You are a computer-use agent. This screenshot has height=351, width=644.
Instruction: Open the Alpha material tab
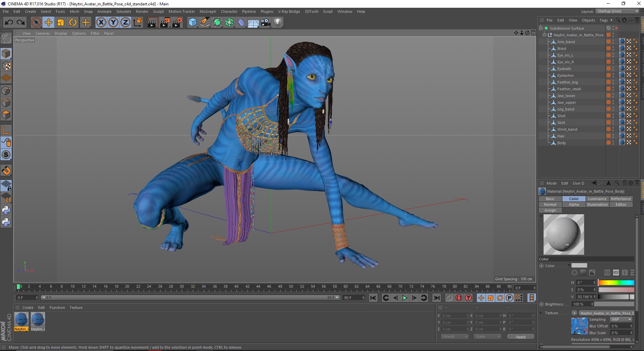pos(574,204)
